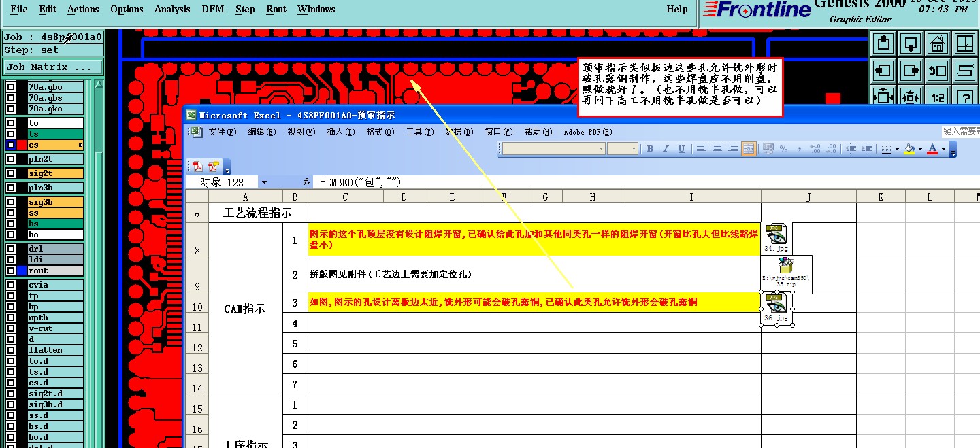This screenshot has height=448, width=980.
Task: Open the fill color dropdown arrow
Action: point(919,149)
